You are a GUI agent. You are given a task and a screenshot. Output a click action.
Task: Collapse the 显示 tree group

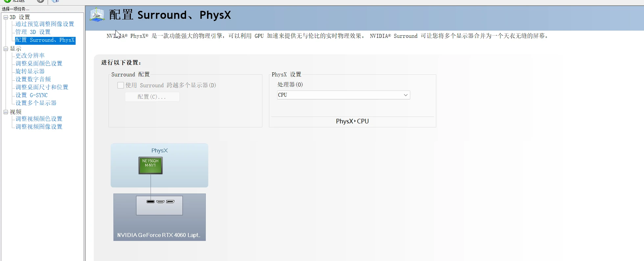point(6,49)
